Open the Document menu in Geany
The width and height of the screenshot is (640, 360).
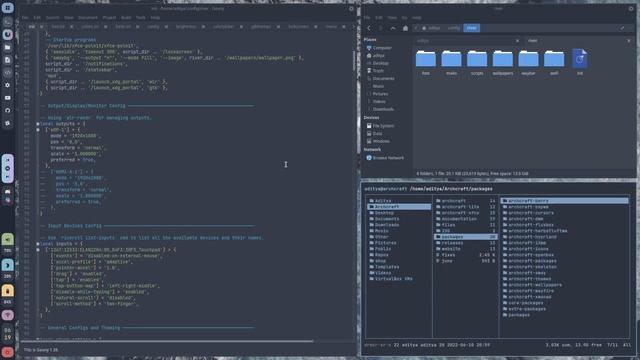[x=88, y=18]
